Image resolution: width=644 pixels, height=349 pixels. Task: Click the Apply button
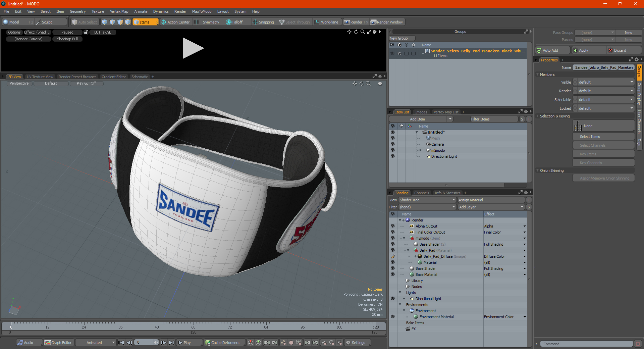pyautogui.click(x=589, y=50)
